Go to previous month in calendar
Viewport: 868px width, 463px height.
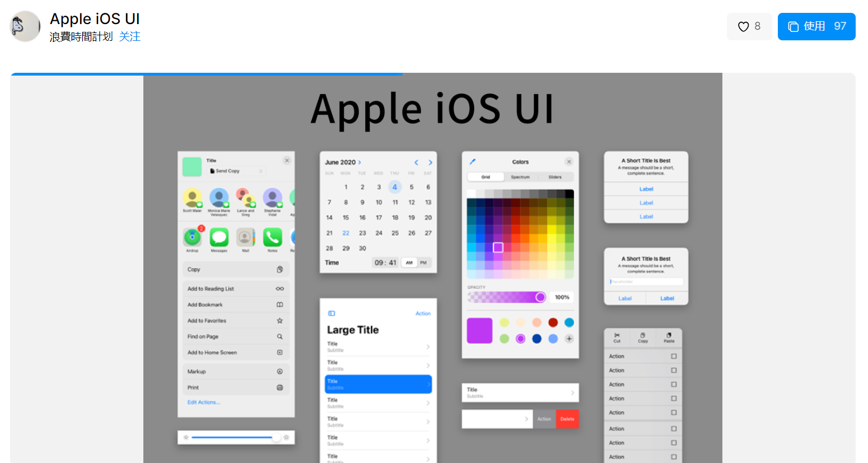pos(416,162)
